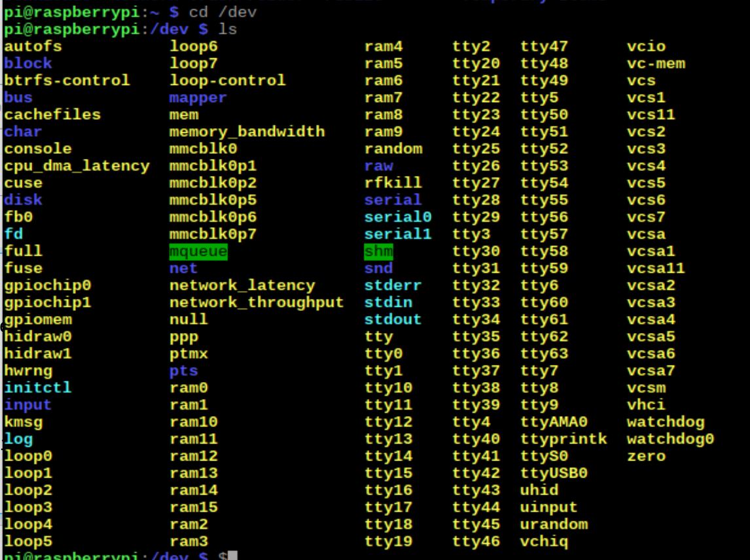Select the 'ttyS0' entry
The height and width of the screenshot is (560, 750).
click(545, 456)
